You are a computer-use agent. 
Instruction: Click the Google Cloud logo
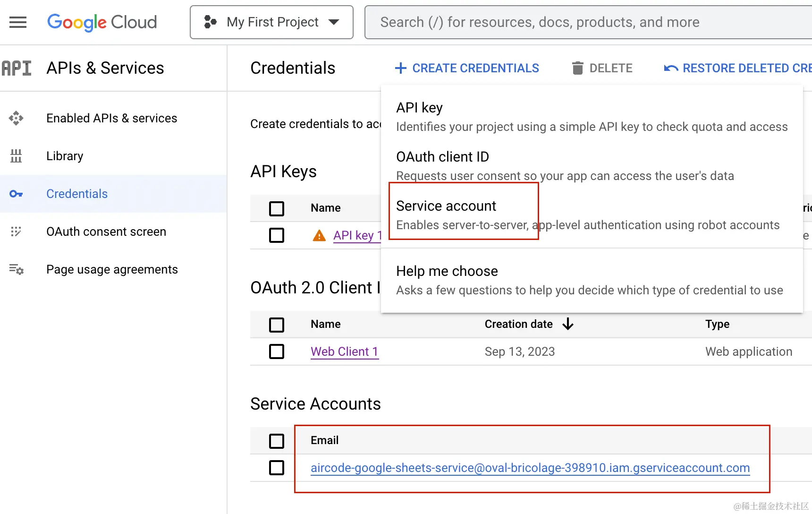pyautogui.click(x=102, y=22)
